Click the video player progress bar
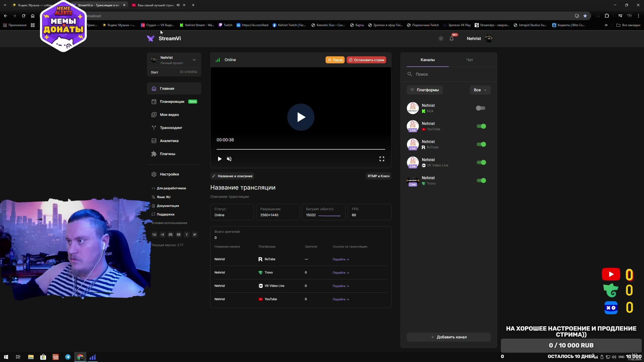This screenshot has height=362, width=644. point(301,149)
